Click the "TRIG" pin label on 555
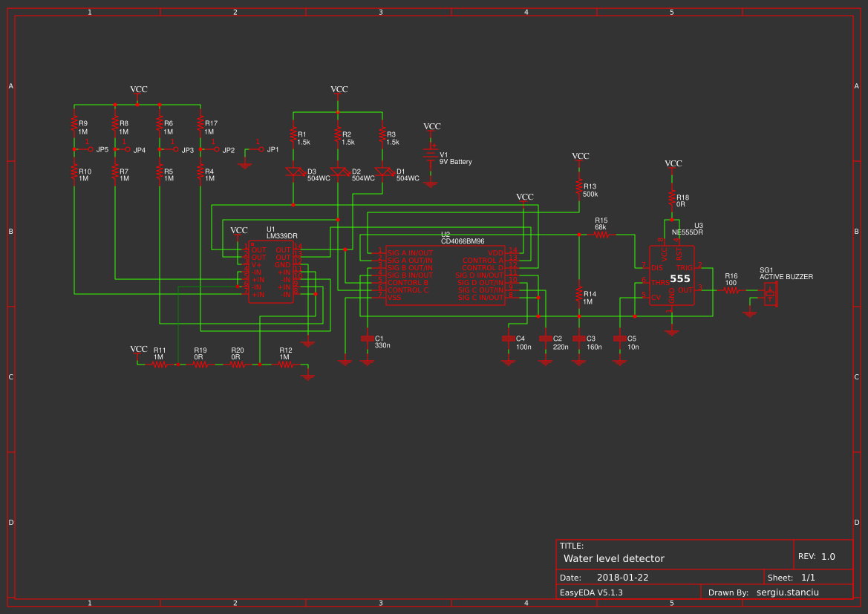868x614 pixels. [x=684, y=267]
